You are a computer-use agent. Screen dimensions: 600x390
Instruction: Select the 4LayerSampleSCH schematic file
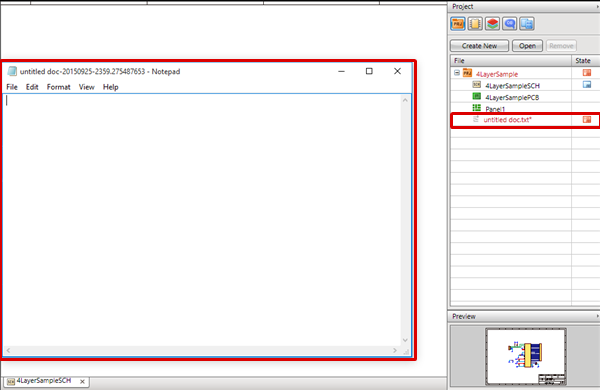(x=512, y=86)
